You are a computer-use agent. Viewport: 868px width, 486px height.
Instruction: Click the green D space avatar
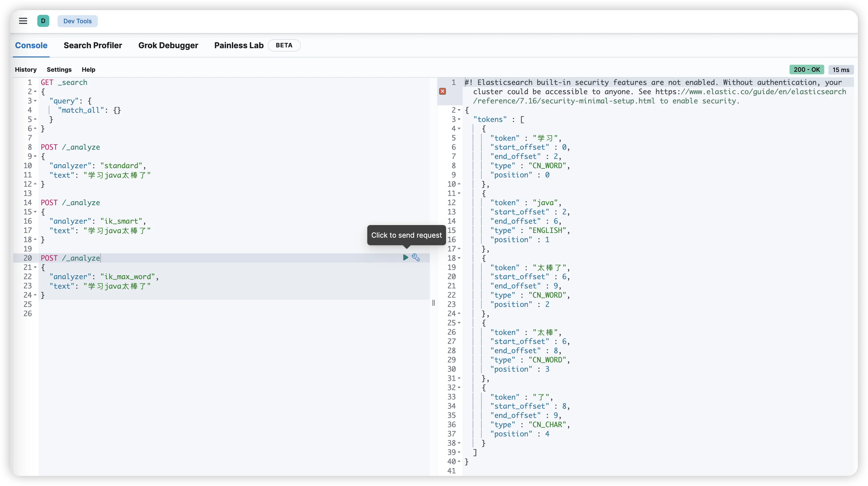(43, 21)
